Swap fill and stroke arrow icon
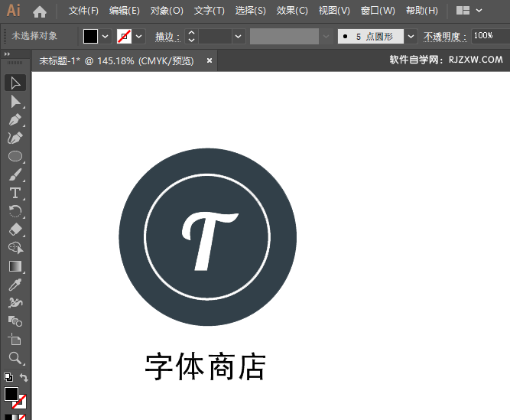The image size is (510, 420). [24, 377]
